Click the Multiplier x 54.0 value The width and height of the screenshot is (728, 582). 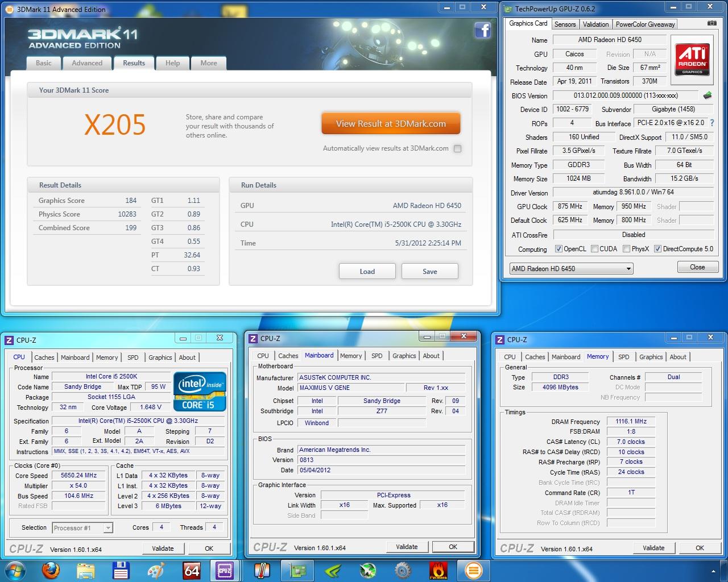pyautogui.click(x=79, y=486)
